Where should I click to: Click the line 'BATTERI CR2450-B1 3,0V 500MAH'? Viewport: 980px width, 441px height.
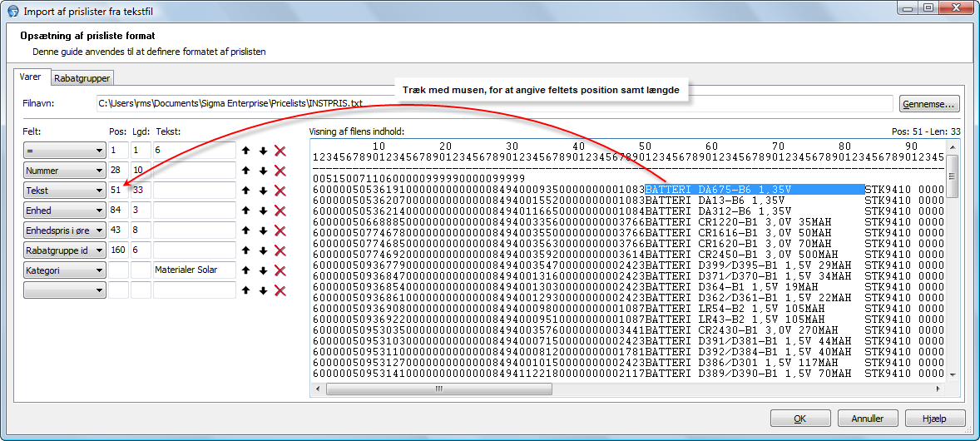[x=742, y=255]
